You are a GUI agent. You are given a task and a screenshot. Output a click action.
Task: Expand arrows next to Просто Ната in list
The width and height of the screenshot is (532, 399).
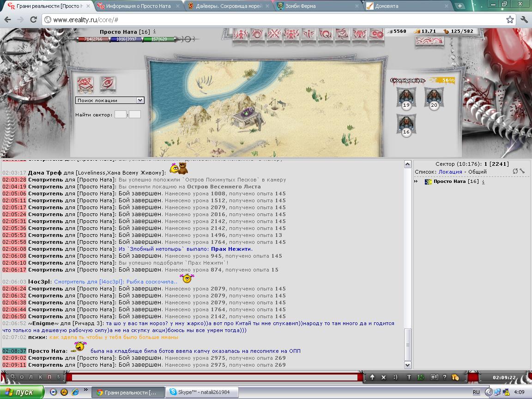416,181
